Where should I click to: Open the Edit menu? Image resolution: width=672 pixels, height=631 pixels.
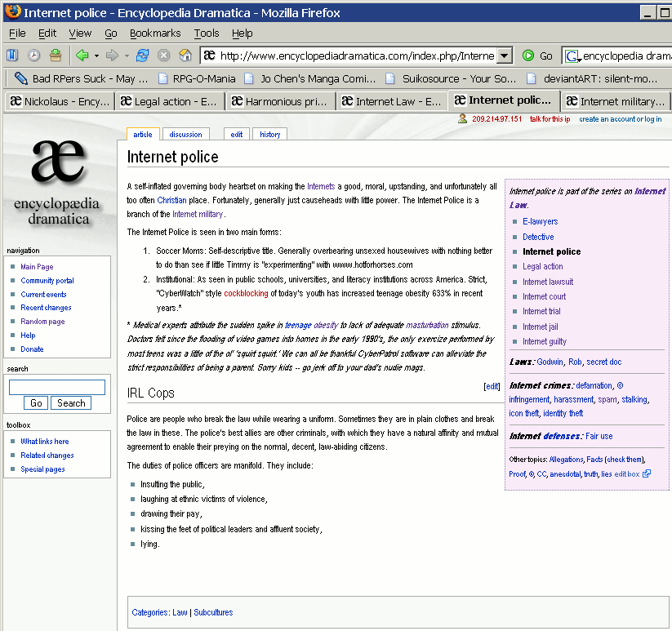click(47, 33)
